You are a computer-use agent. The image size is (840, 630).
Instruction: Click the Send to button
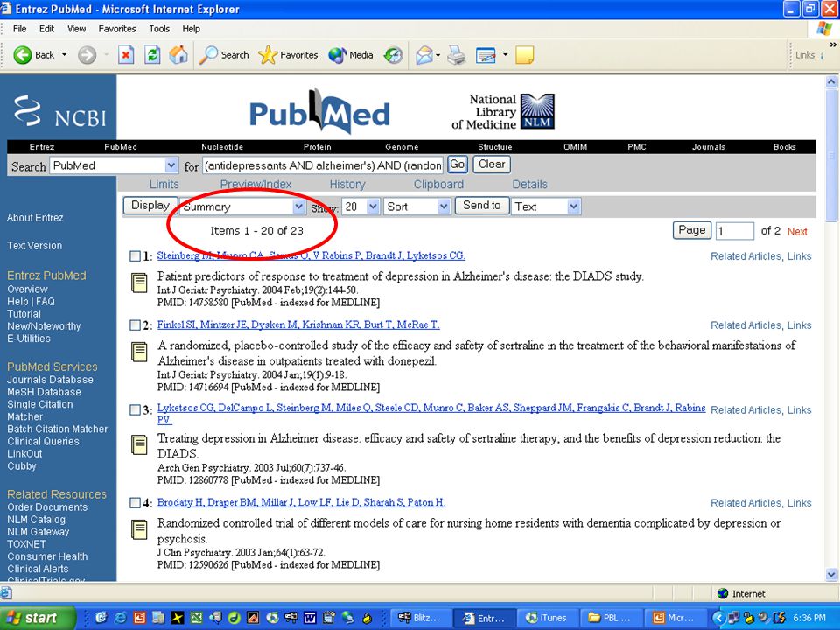(x=481, y=206)
